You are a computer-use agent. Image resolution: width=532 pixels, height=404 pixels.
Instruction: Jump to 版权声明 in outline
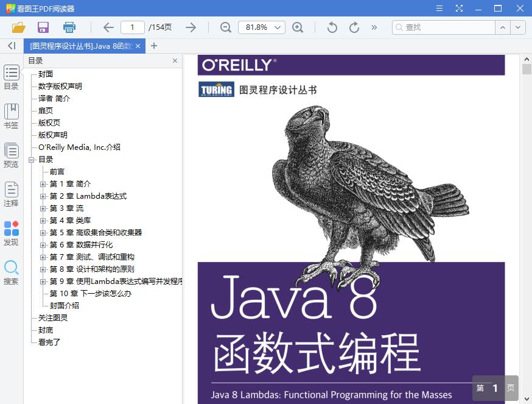point(53,135)
